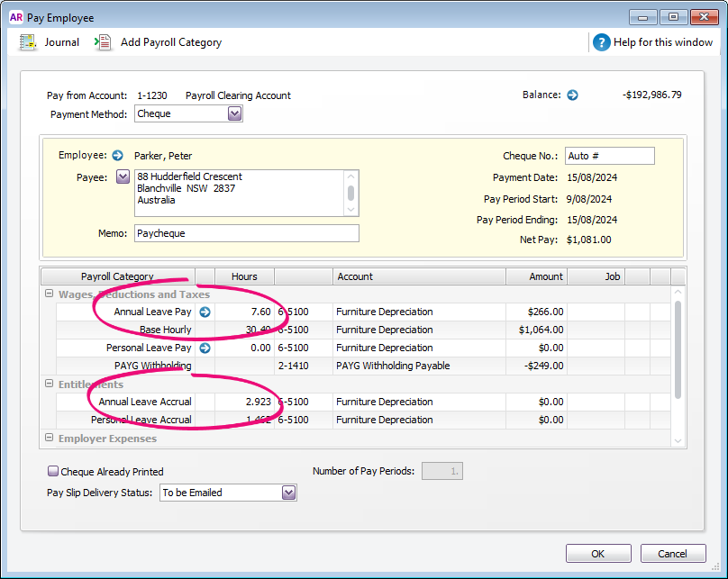Click the Number of Pay Periods field
Viewport: 728px width, 579px height.
(x=442, y=471)
